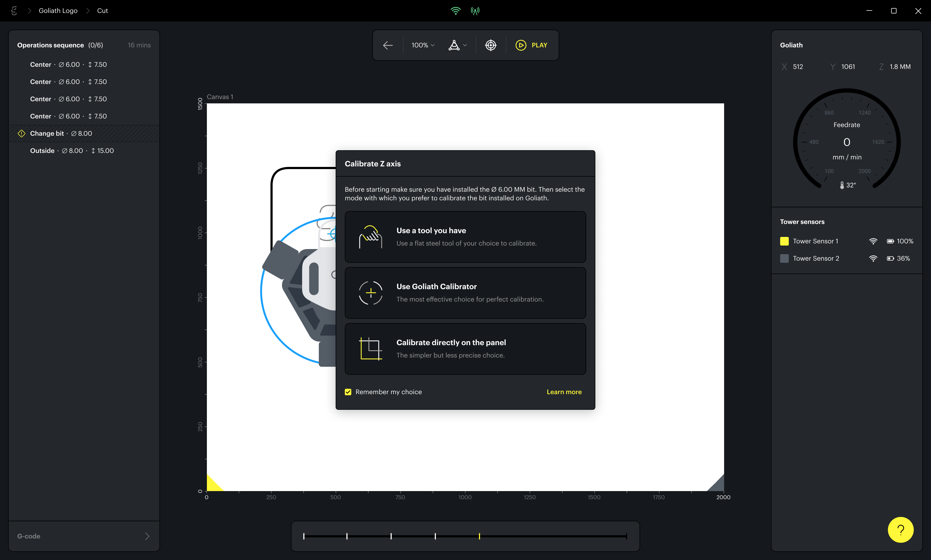Click the target crosshair icon in the toolbar
This screenshot has width=931, height=560.
point(490,45)
